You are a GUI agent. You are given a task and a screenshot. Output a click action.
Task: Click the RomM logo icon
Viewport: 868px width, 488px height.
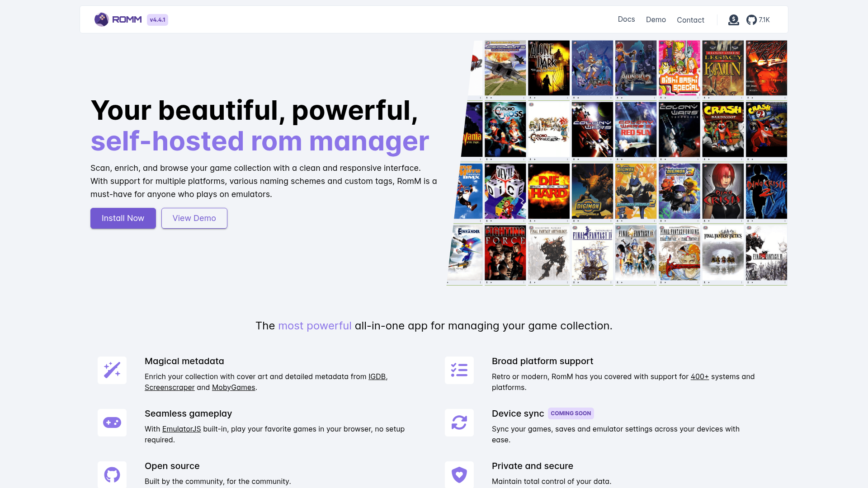[102, 19]
